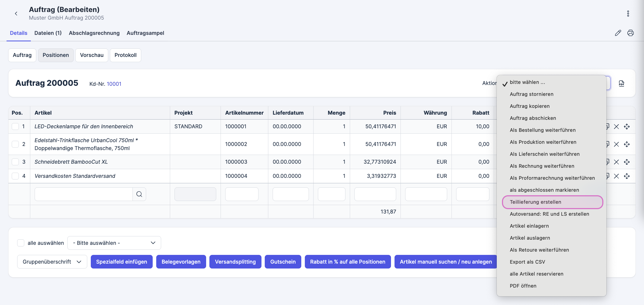Tick checkbox for Schneidebrett BambooCut XL
644x305 pixels.
(x=15, y=162)
